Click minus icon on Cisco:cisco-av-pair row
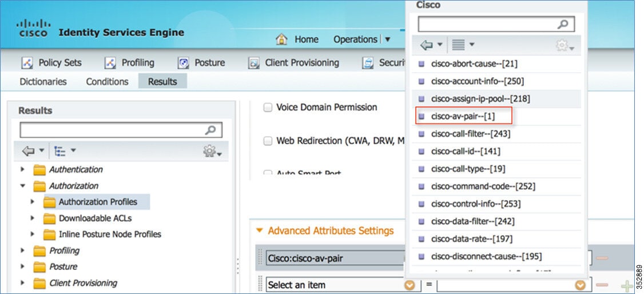644x294 pixels. 602,259
